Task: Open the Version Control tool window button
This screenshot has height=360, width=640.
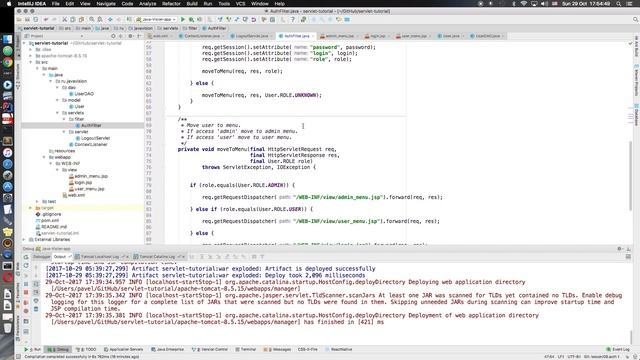Action: [210, 349]
